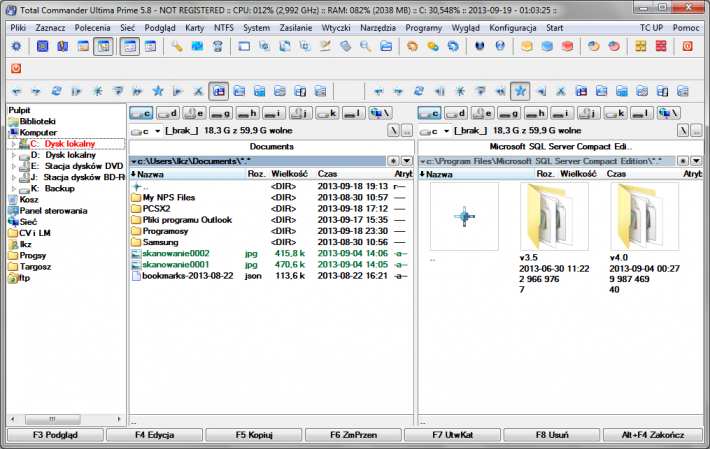Click the red pie chart icon
The height and width of the screenshot is (449, 710).
(614, 46)
